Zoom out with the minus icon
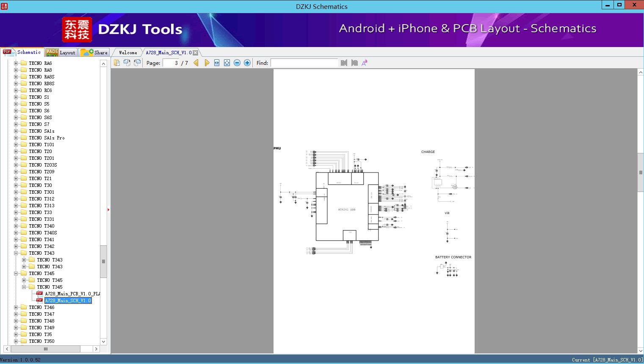Viewport: 644px width, 364px height. (x=237, y=63)
